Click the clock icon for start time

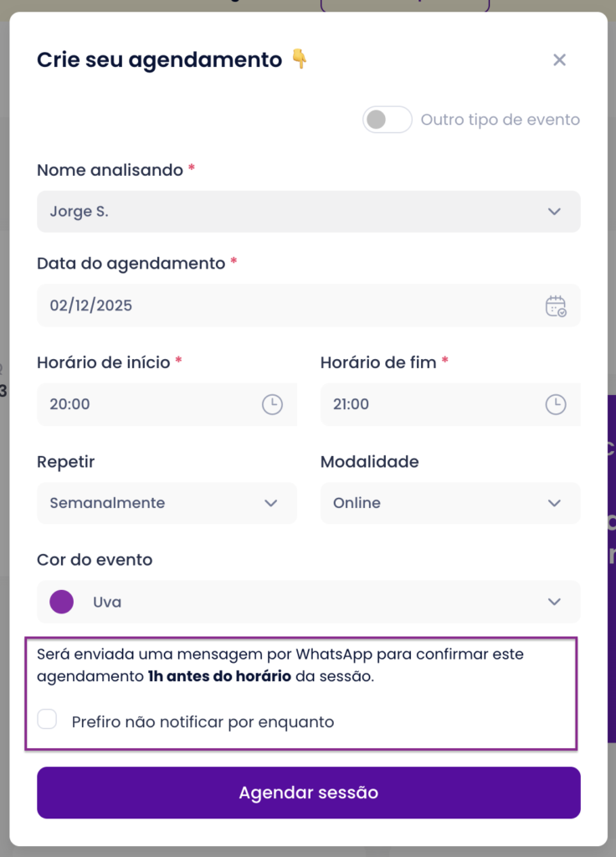click(x=272, y=404)
